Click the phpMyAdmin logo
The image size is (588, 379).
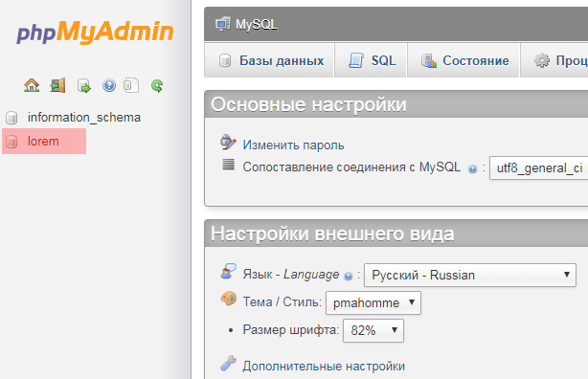click(95, 32)
